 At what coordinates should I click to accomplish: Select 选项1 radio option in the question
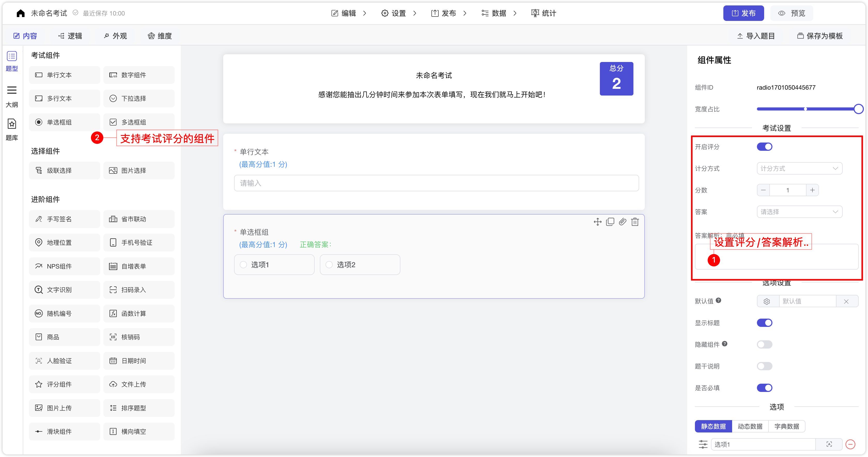pos(243,265)
